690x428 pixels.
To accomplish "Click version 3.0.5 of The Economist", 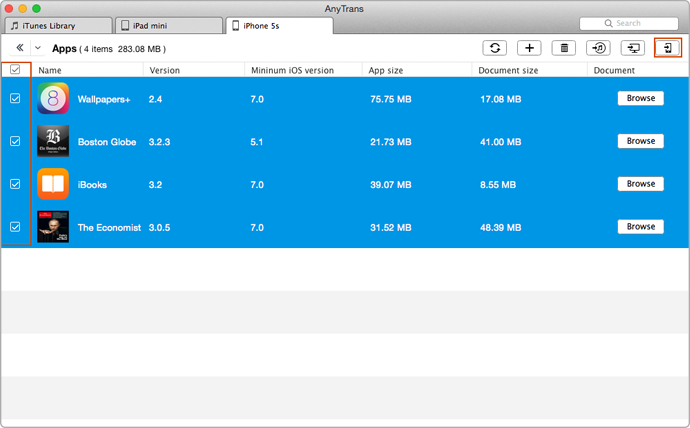I will [159, 227].
